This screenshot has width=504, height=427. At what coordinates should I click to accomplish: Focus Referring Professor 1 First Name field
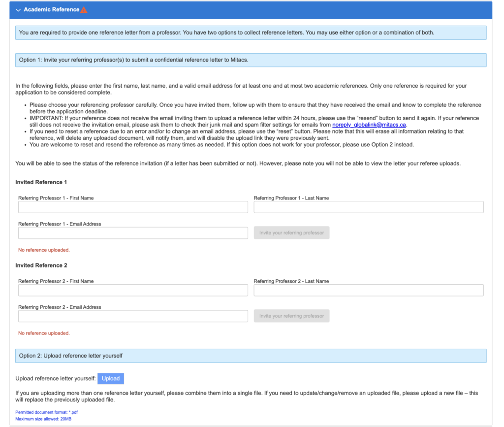pyautogui.click(x=133, y=207)
